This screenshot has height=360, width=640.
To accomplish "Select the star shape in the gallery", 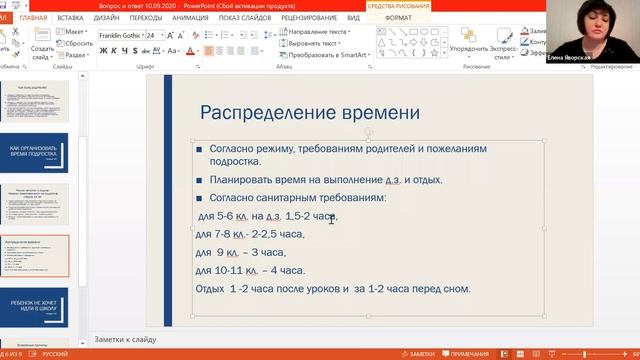I will tap(435, 53).
